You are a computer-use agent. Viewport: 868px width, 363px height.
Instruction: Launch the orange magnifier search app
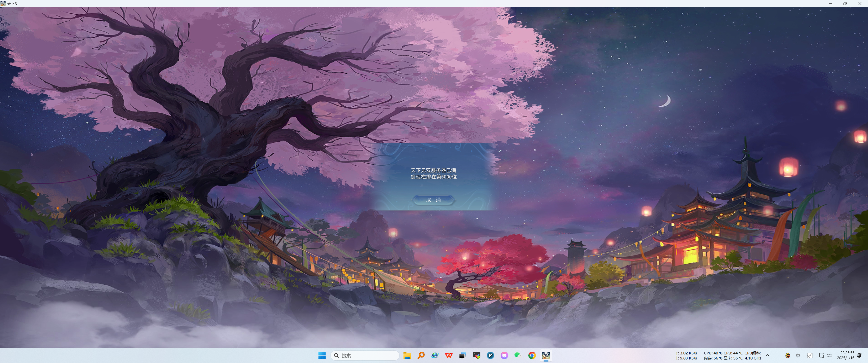tap(421, 355)
